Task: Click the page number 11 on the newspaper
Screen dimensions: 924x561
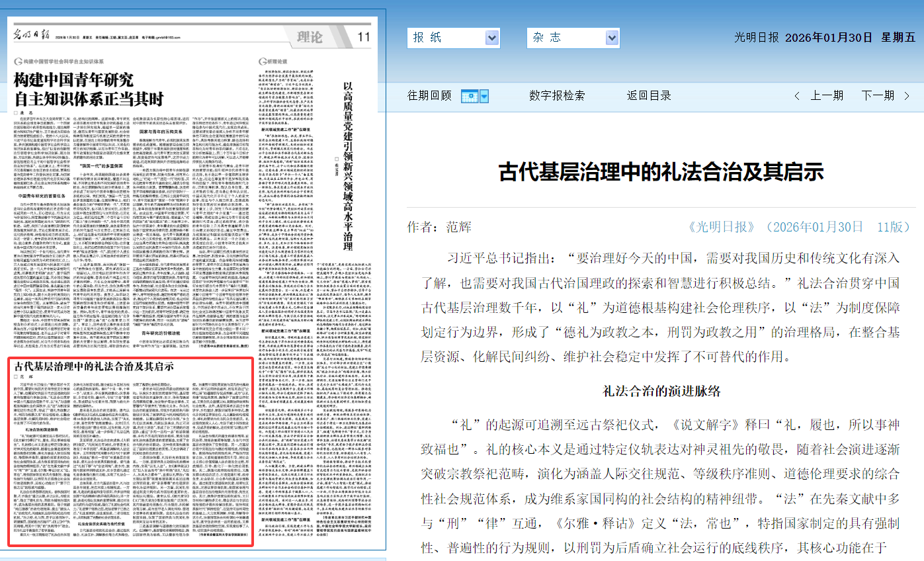Action: click(x=364, y=36)
